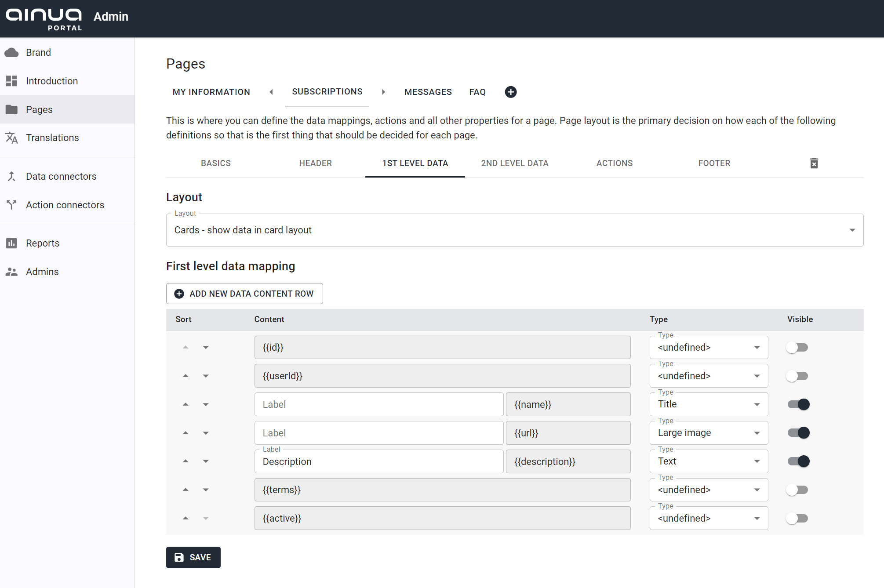Open Type dropdown for {{active}} row

pyautogui.click(x=709, y=519)
